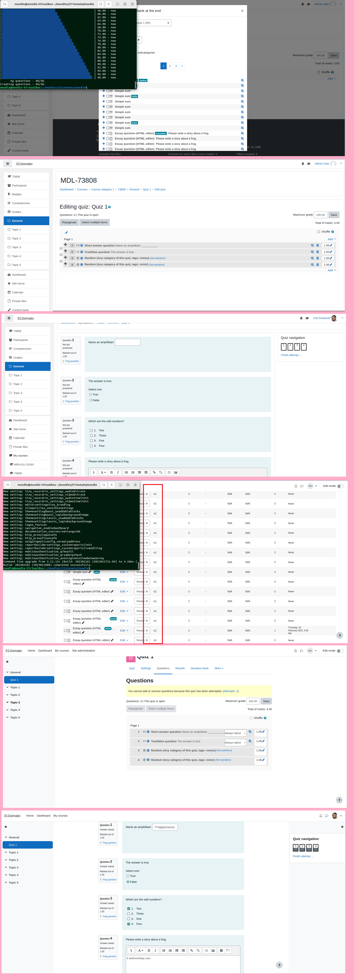Image resolution: width=354 pixels, height=980 pixels.
Task: Open Site administration in top navigation
Action: click(84, 651)
